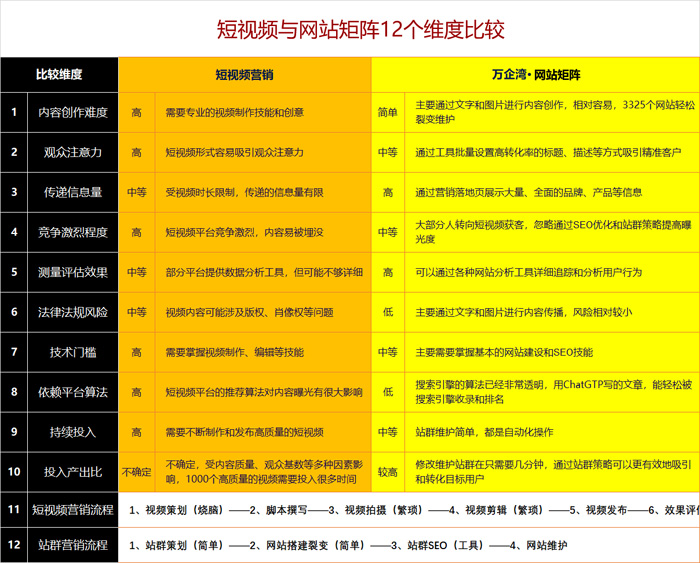
Task: Select the 短视频营销流程 label in row 11
Action: 72,510
